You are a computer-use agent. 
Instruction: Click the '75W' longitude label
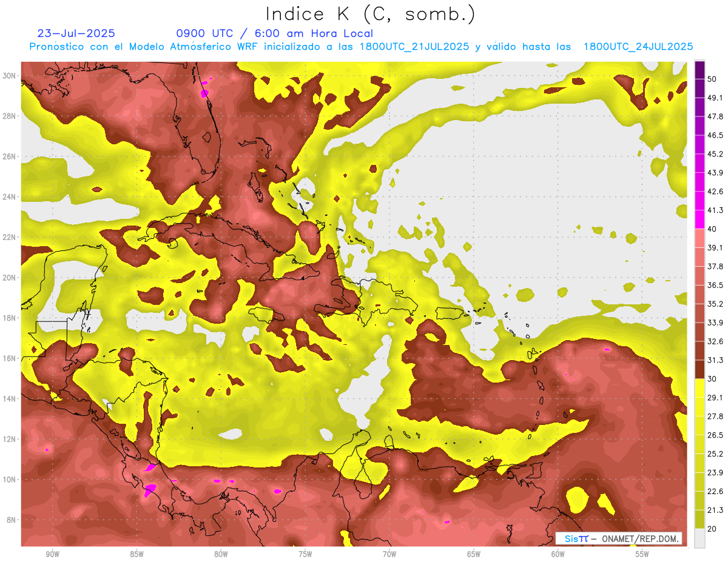coord(305,555)
